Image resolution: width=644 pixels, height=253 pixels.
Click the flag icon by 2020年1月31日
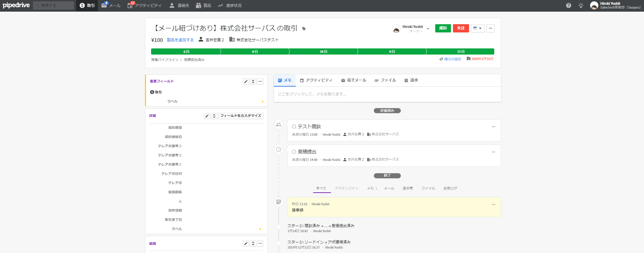[469, 59]
